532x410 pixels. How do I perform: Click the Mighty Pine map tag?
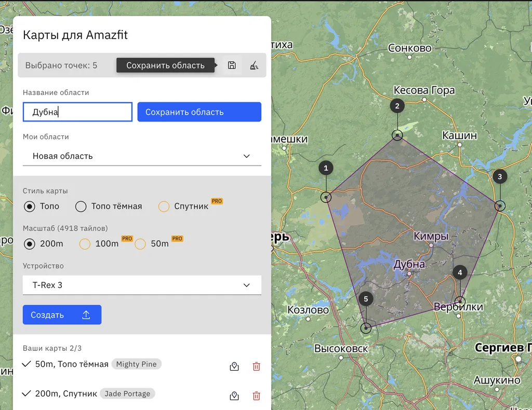pyautogui.click(x=137, y=364)
